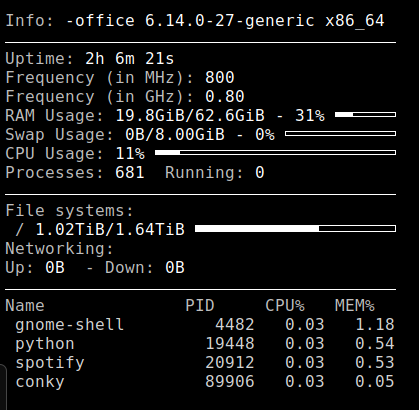419x410 pixels.
Task: Select the spotify process name
Action: (x=50, y=363)
